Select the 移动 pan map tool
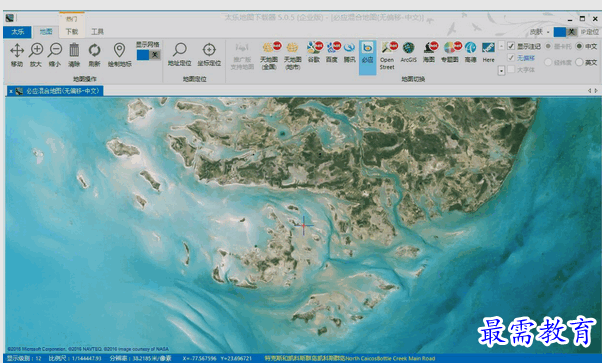Image resolution: width=602 pixels, height=363 pixels. [x=17, y=55]
